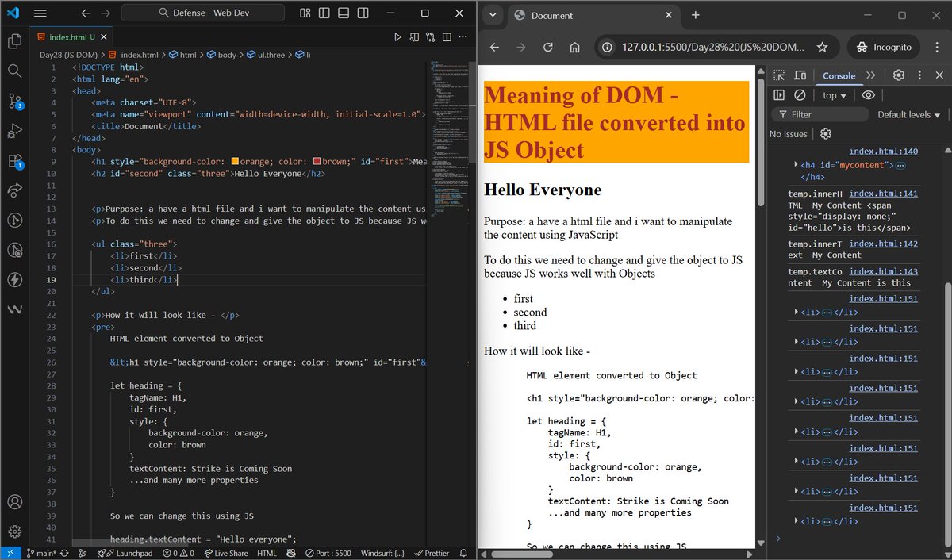Open the Thunder Client lightning icon
The width and height of the screenshot is (952, 560).
click(14, 280)
